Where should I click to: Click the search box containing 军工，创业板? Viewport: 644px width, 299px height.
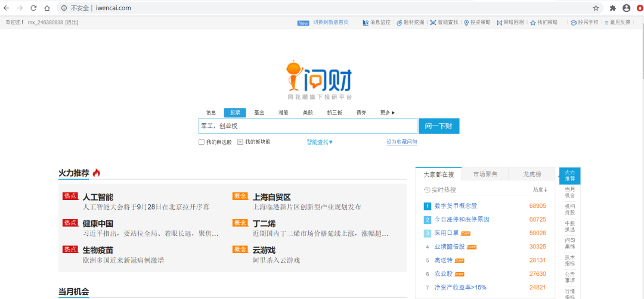pos(308,126)
